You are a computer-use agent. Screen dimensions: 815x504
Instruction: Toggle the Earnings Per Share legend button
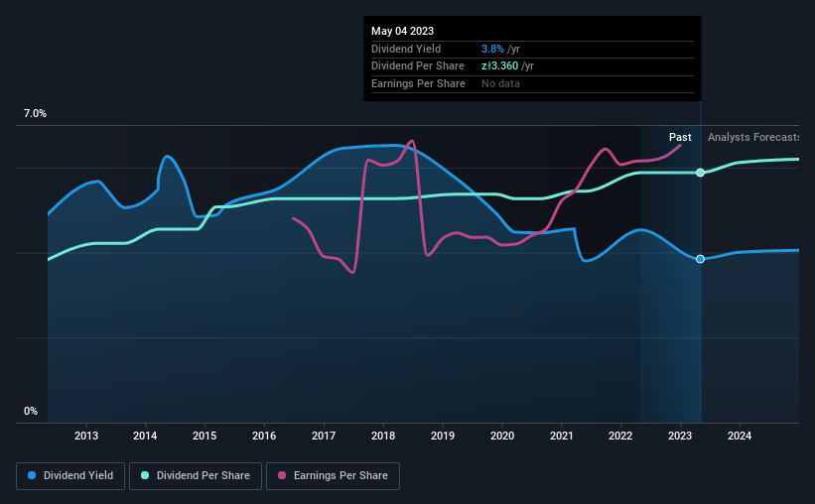pos(333,476)
